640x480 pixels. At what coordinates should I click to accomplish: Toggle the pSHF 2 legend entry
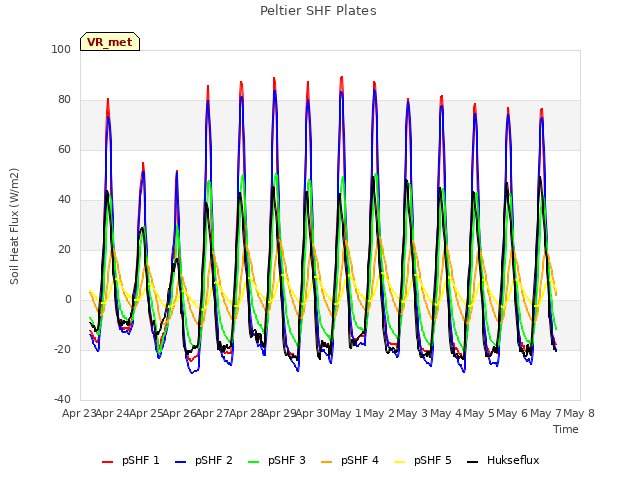tap(204, 460)
